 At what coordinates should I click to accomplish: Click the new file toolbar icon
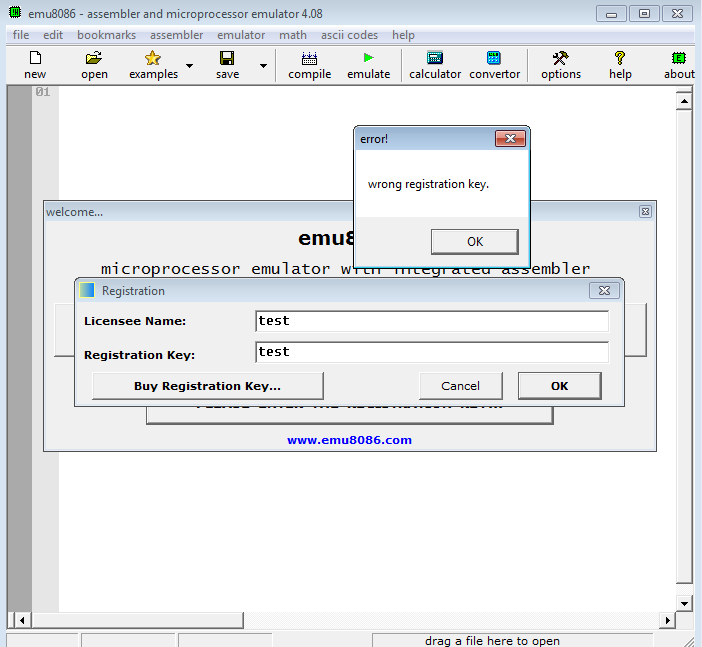(x=35, y=59)
